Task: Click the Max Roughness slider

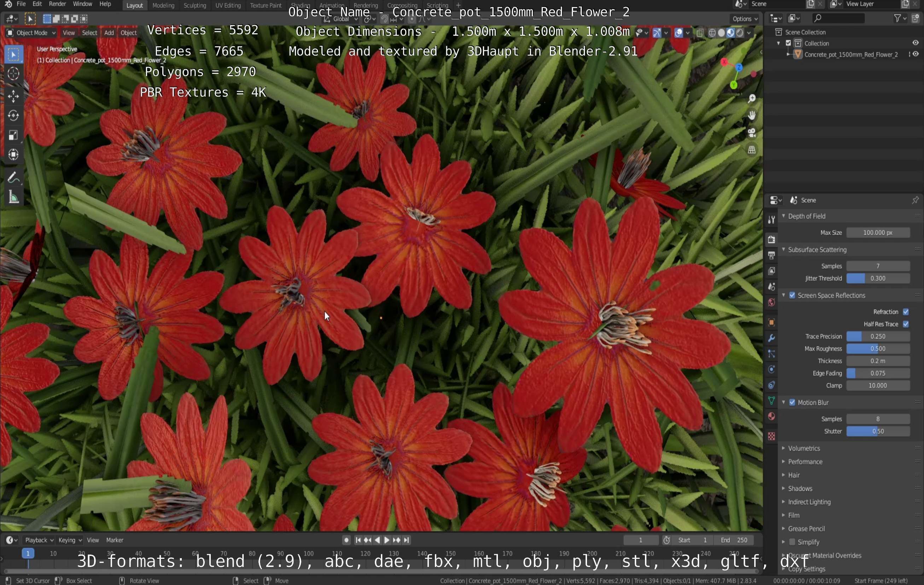Action: (878, 349)
